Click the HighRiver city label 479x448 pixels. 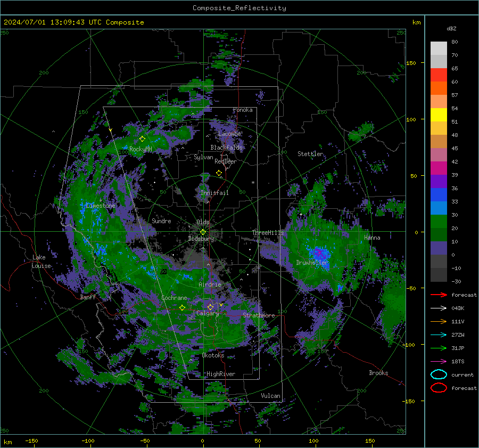pyautogui.click(x=221, y=374)
